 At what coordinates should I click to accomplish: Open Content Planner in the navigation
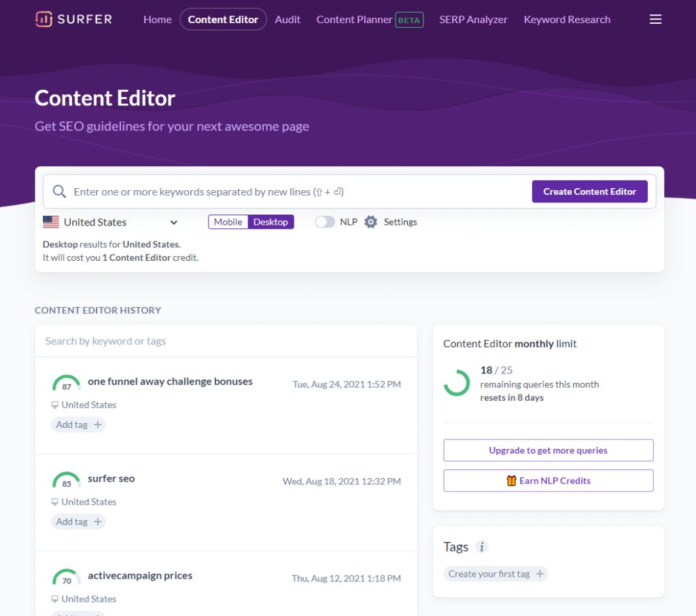click(354, 20)
